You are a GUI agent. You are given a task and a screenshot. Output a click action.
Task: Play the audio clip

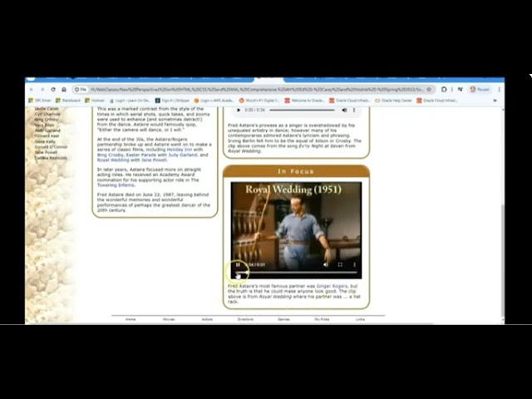239,110
